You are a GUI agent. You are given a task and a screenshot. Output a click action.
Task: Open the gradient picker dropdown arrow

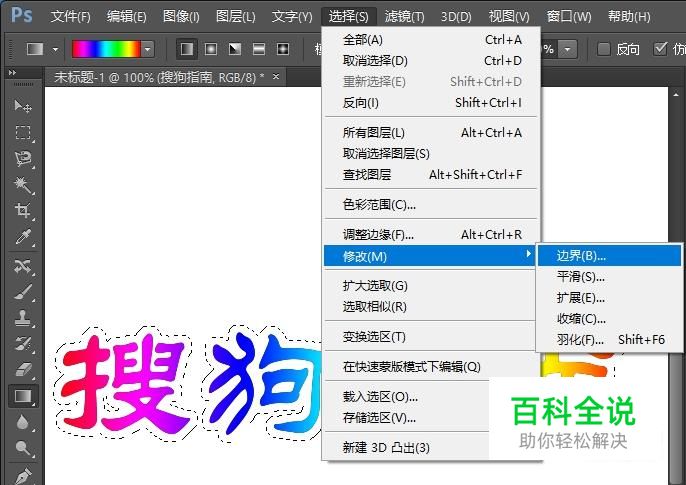click(x=148, y=49)
